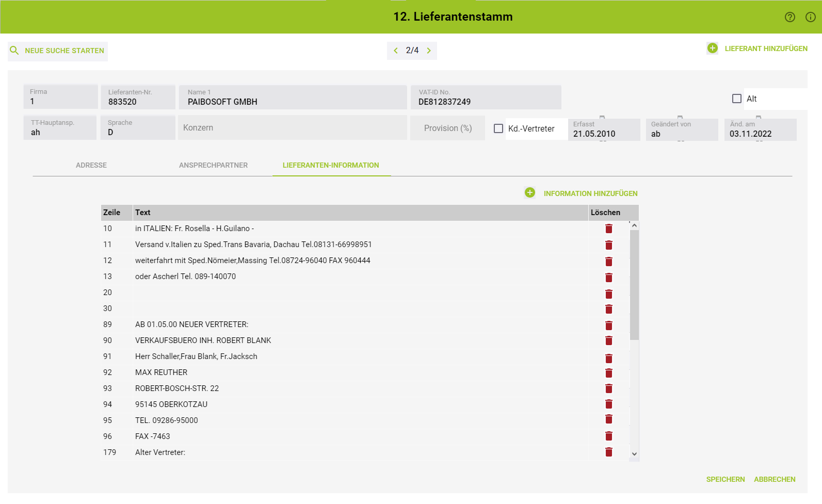This screenshot has width=822, height=504.
Task: Delete the MAX REUTHER row
Action: (608, 372)
